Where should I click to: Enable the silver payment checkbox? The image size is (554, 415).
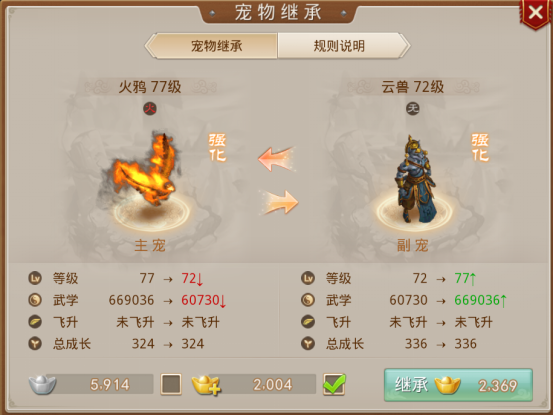171,384
